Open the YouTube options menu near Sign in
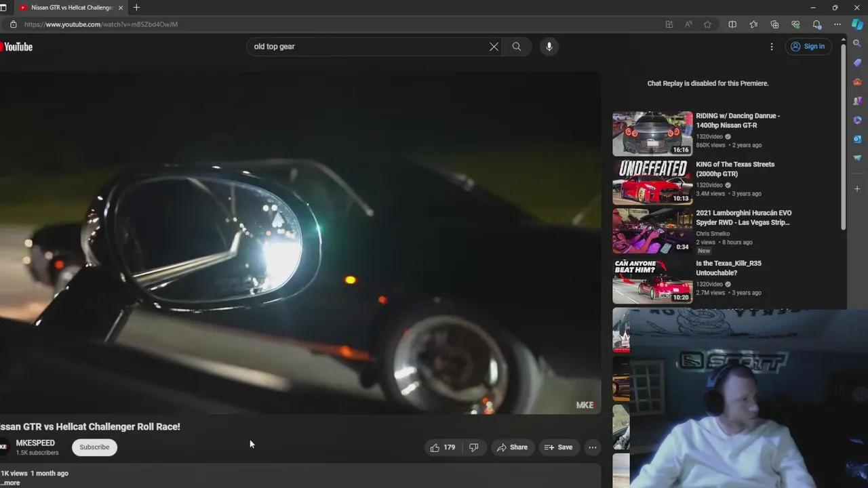868x488 pixels. [x=772, y=46]
